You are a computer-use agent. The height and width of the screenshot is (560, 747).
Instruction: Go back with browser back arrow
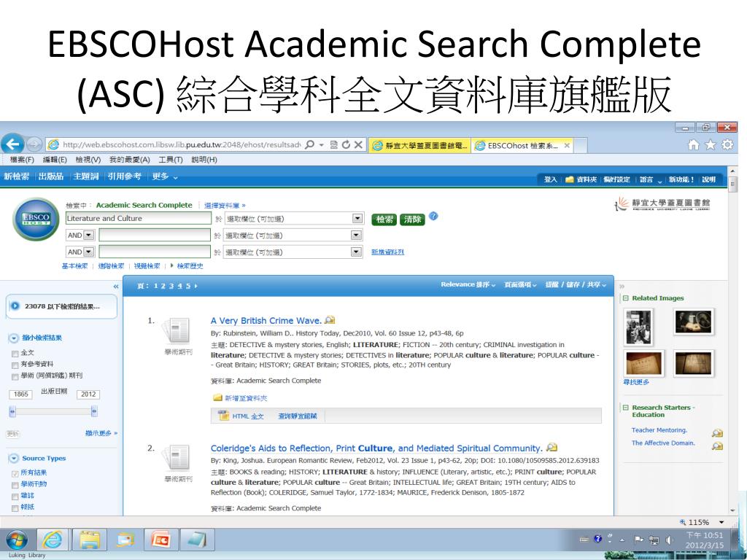[13, 144]
